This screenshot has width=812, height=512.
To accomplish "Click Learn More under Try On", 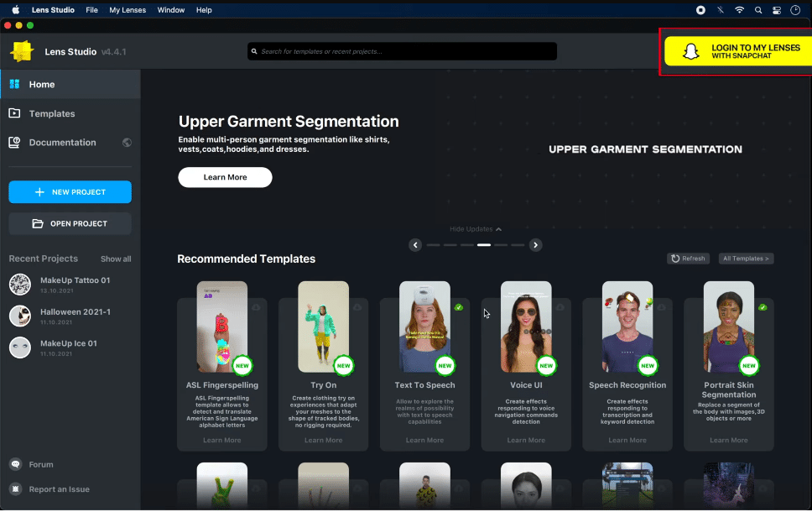I will (324, 440).
